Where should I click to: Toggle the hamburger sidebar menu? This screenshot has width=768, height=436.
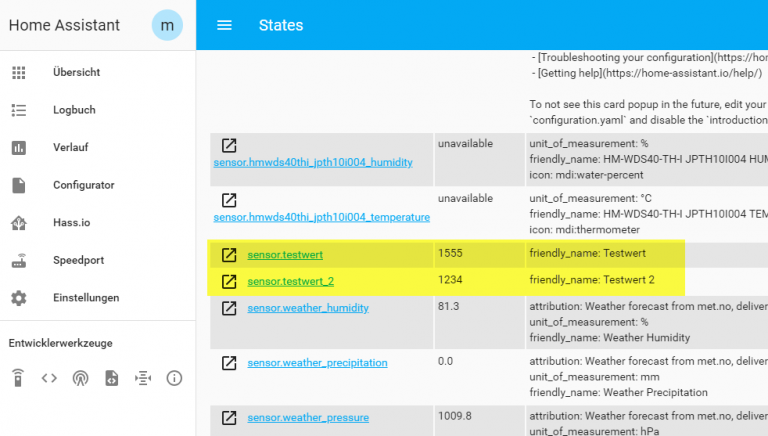tap(224, 25)
